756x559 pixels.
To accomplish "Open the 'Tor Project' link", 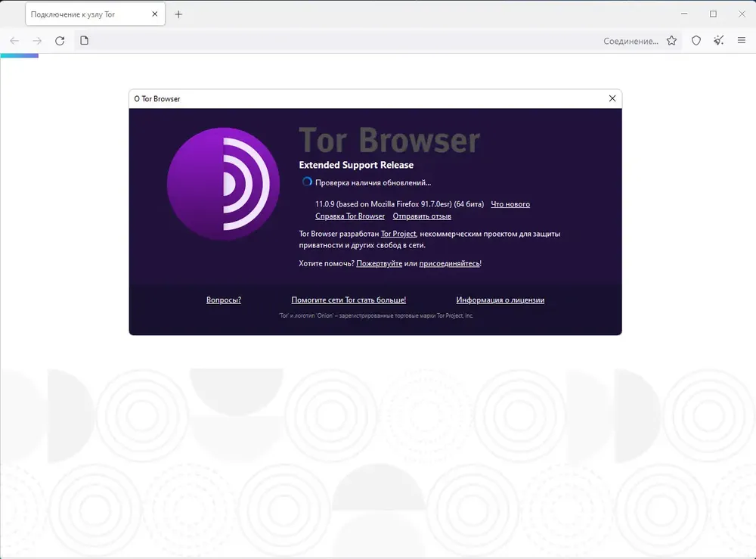I will click(398, 234).
